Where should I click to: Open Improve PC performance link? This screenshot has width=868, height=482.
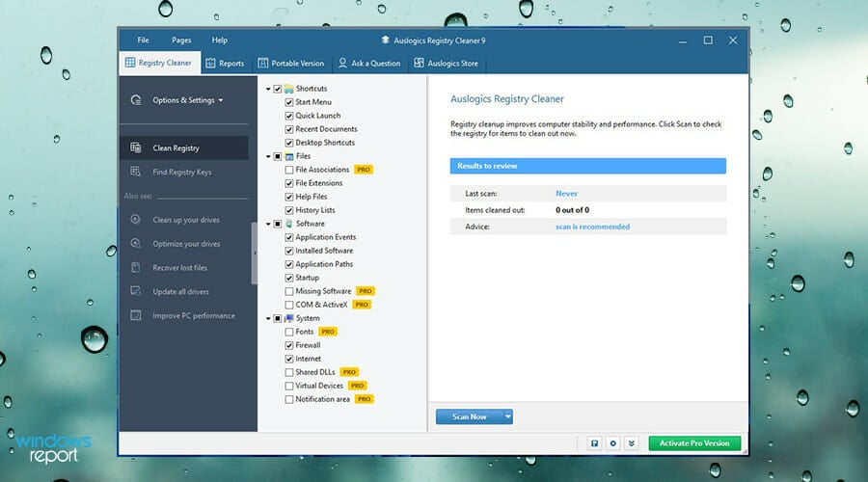click(x=193, y=315)
